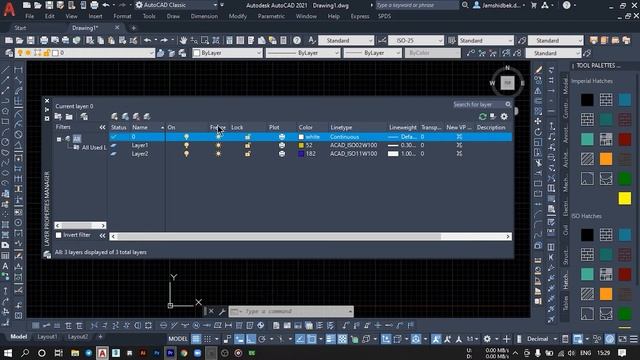This screenshot has width=640, height=360.
Task: Toggle Freeze sun icon for Layer2
Action: [x=218, y=154]
